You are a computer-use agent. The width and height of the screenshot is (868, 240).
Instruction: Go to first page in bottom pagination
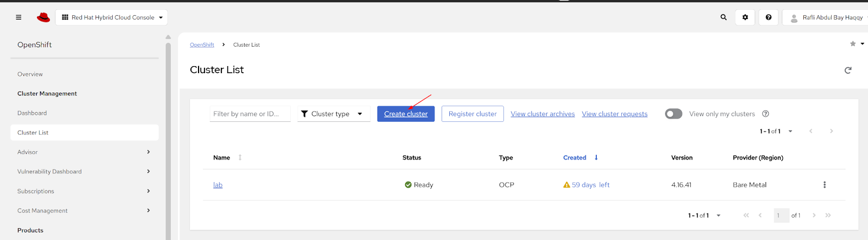746,216
